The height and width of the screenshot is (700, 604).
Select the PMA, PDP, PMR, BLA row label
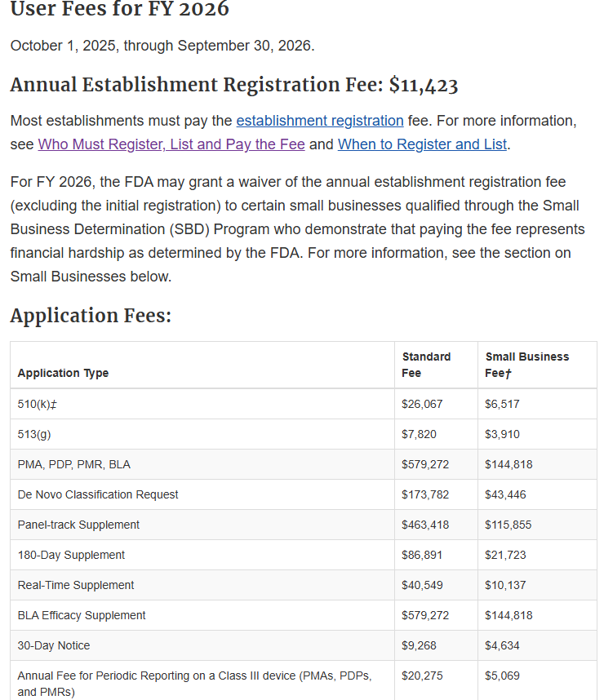pos(73,464)
